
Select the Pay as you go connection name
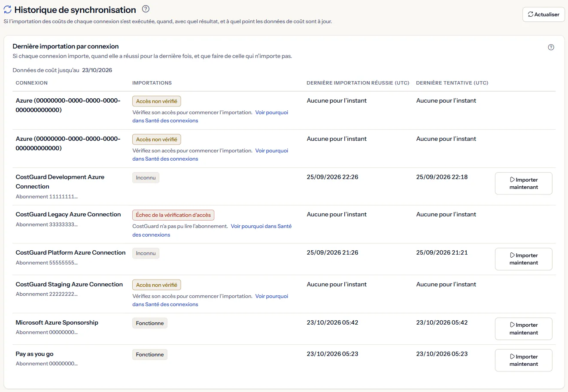(x=34, y=354)
